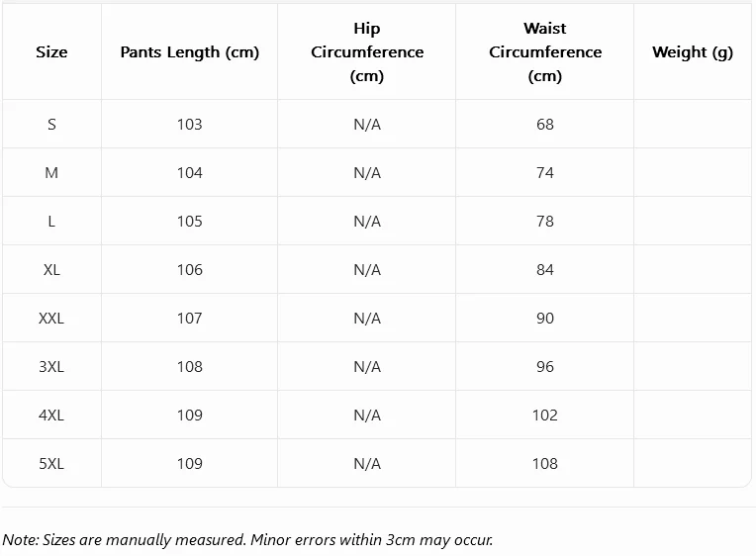Select the XL size cell

pyautogui.click(x=51, y=269)
